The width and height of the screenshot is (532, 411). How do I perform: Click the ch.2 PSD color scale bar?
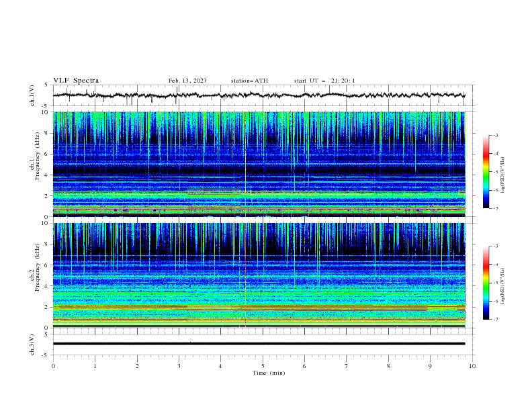click(x=486, y=283)
